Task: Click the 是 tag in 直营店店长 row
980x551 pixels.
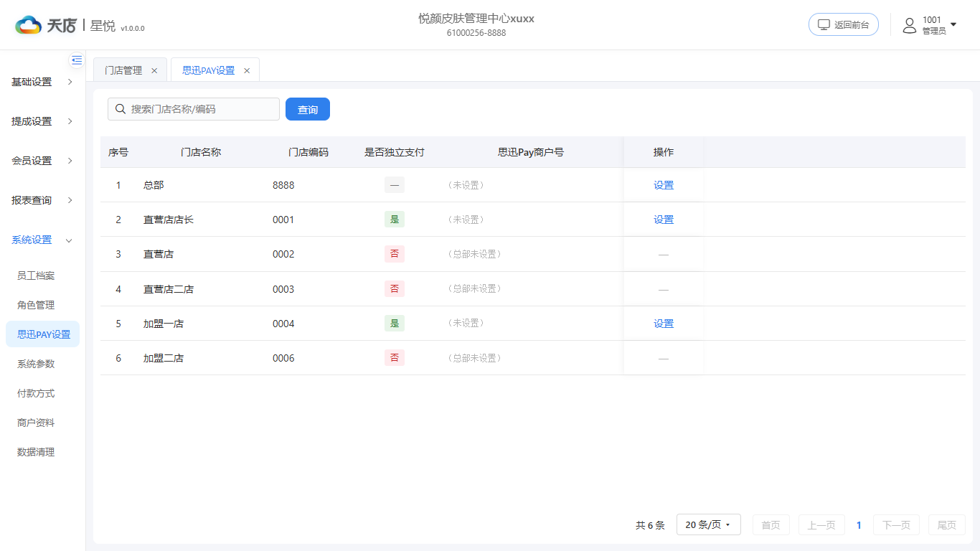Action: [395, 220]
